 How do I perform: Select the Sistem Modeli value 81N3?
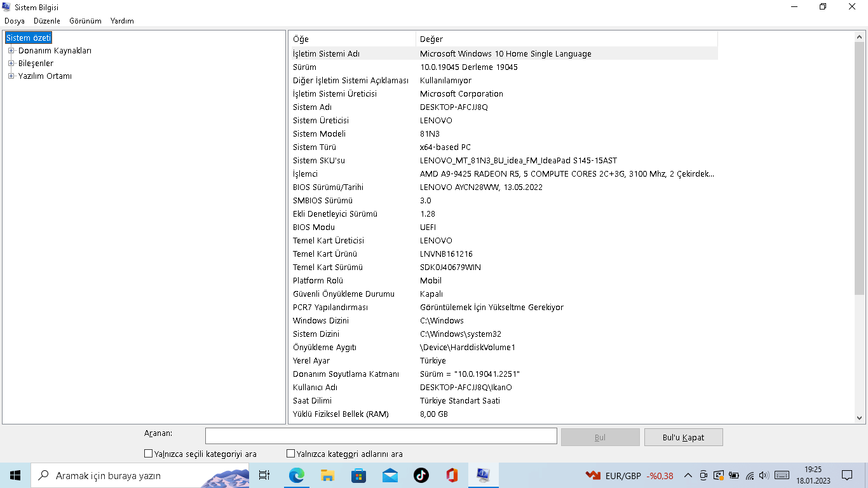click(x=430, y=134)
